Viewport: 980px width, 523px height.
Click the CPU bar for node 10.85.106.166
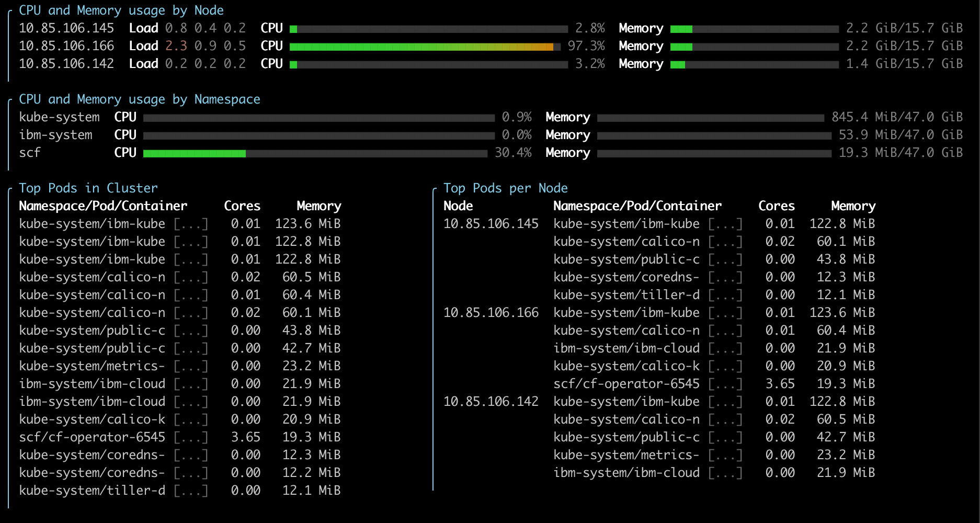point(425,47)
